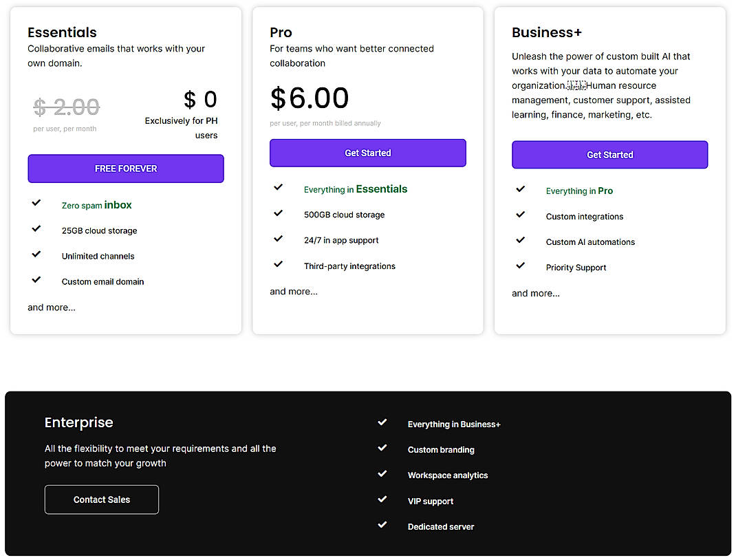Screen dimensions: 736x560
Task: Click the checkmark next to Priority Support
Action: tap(521, 266)
